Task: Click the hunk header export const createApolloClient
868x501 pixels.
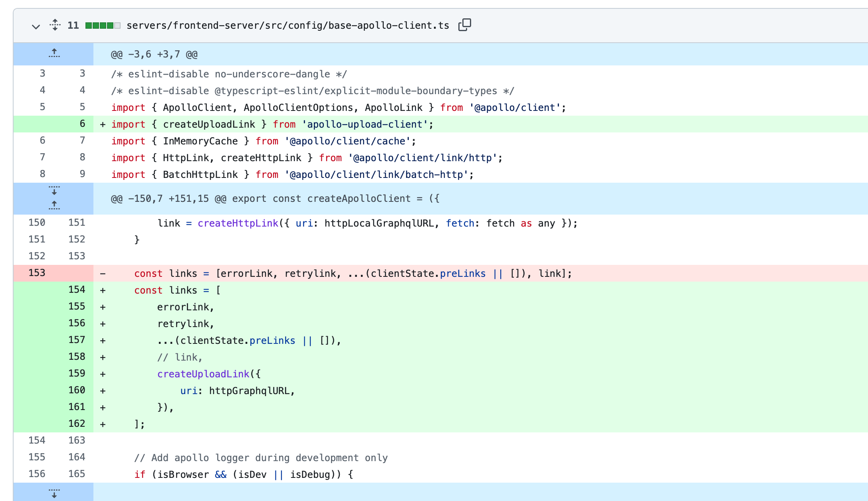Action: coord(275,199)
